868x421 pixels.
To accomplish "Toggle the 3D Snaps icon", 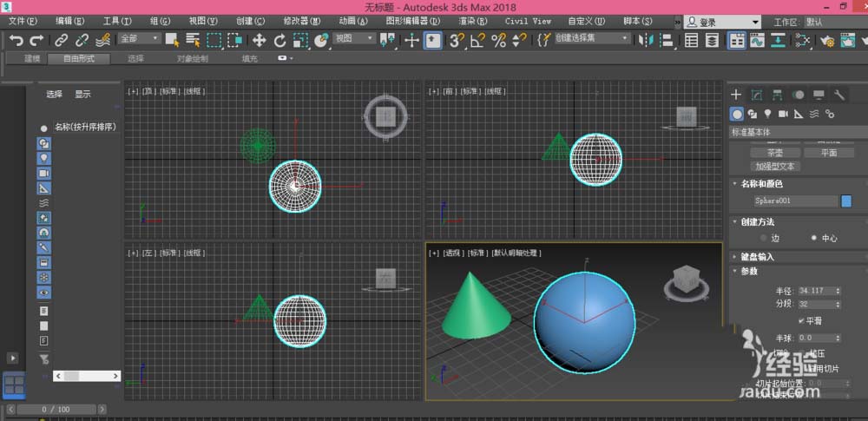I will click(x=457, y=40).
